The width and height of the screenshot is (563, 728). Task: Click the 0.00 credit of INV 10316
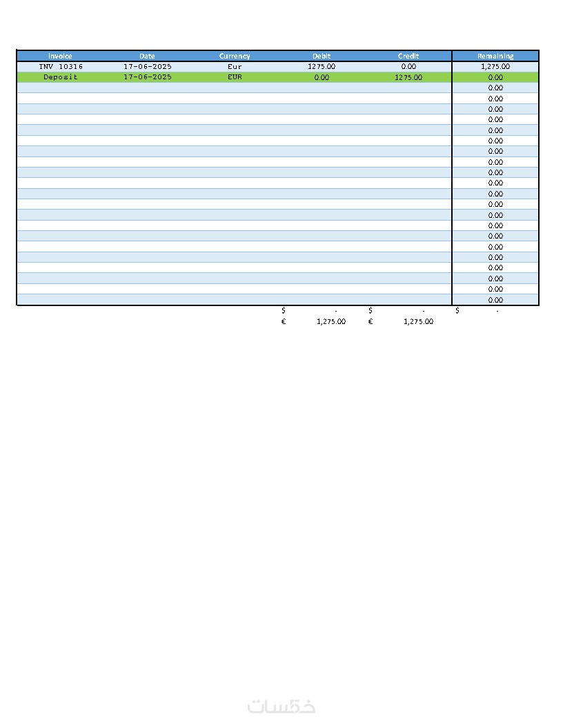pos(408,66)
